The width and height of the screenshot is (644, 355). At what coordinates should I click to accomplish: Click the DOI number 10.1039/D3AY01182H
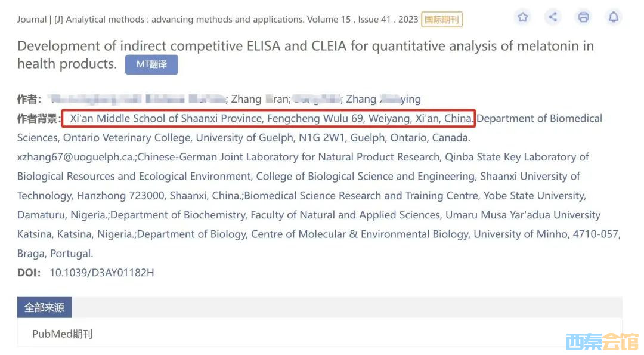tap(102, 273)
